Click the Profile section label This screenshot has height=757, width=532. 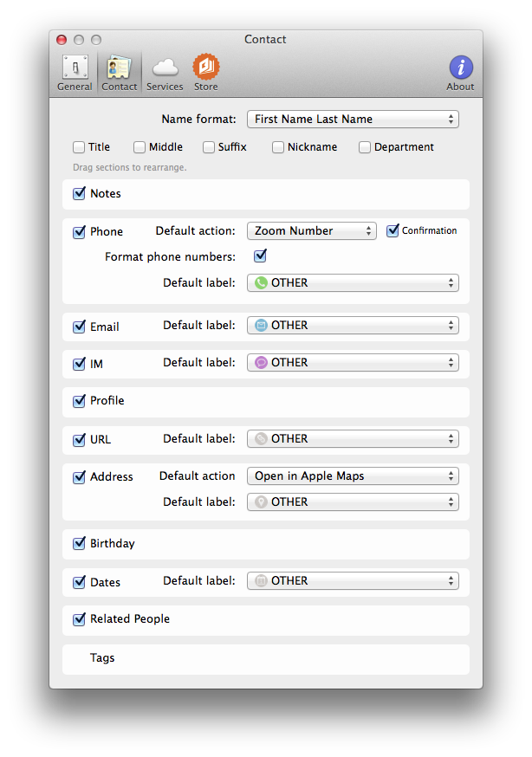point(107,401)
